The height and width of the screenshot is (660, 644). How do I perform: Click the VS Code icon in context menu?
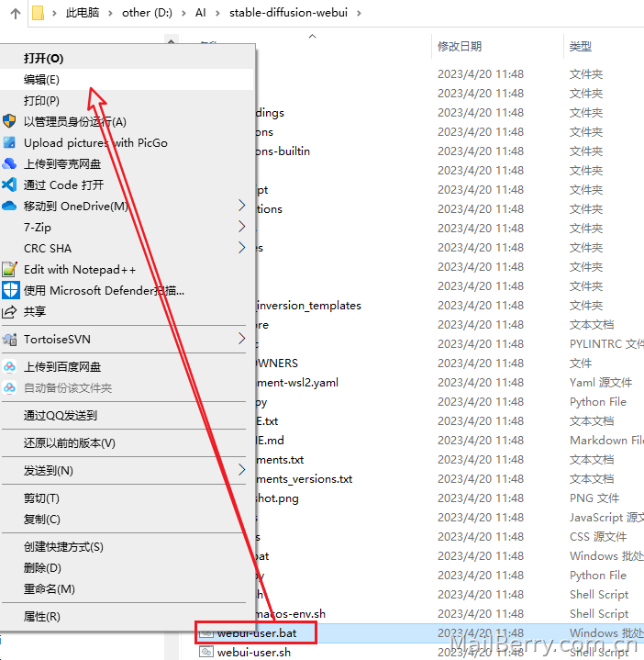(x=9, y=185)
